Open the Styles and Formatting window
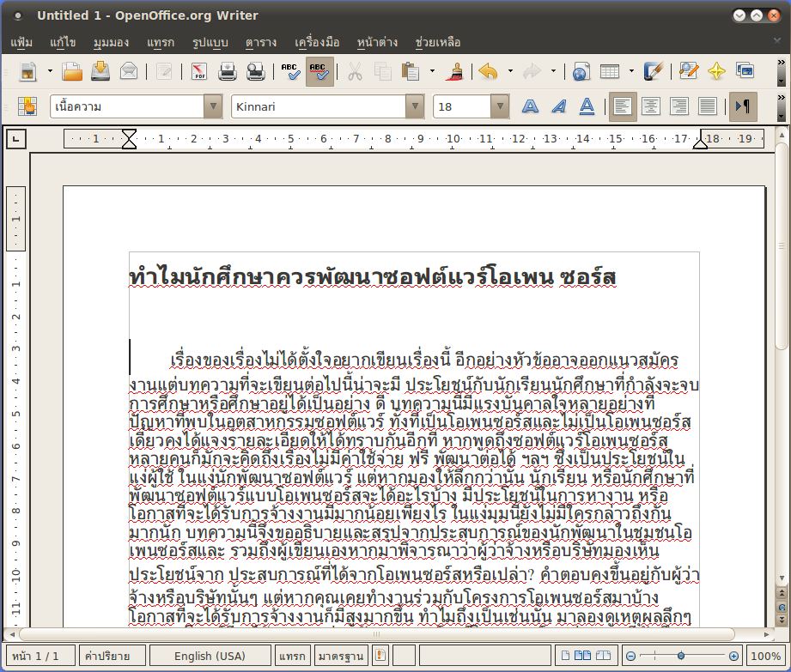791x672 pixels. pyautogui.click(x=27, y=106)
